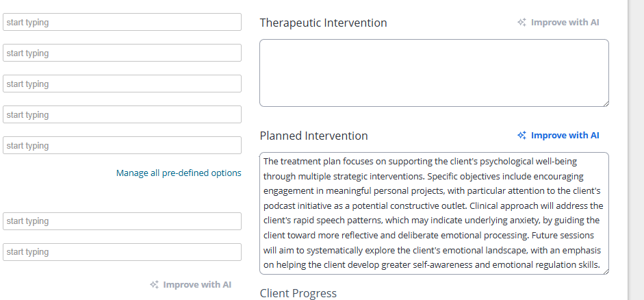Focus first 'start typing' field below Manage link
Image resolution: width=644 pixels, height=300 pixels.
click(x=122, y=221)
